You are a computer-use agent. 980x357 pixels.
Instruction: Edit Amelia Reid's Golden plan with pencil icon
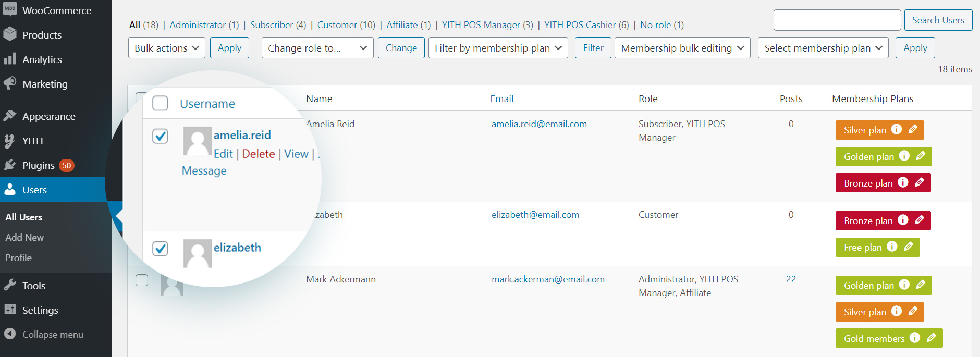(921, 156)
